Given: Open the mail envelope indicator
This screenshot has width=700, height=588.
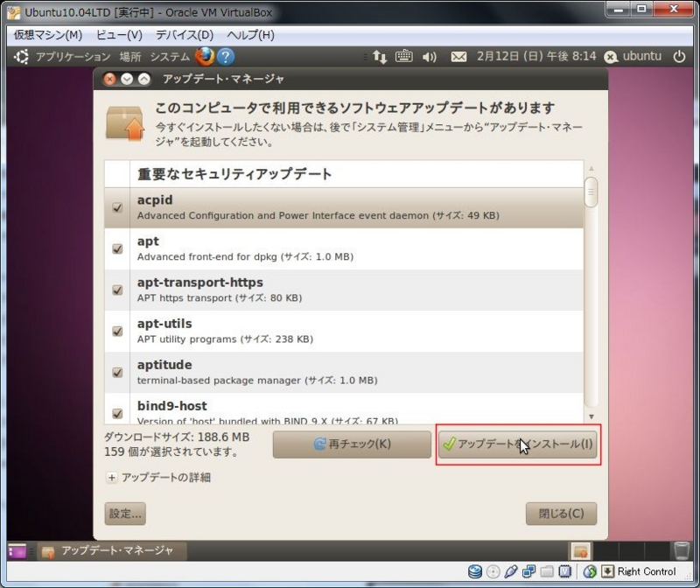Looking at the screenshot, I should 458,57.
